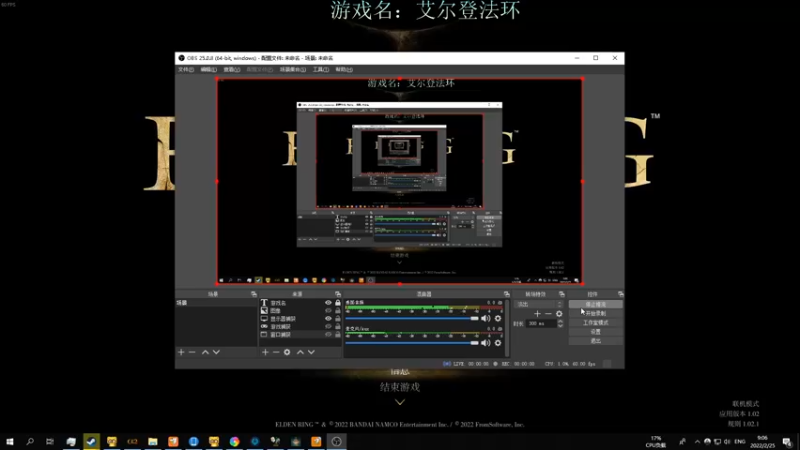Enable Studio Mode button
Screen dimensions: 800x450
click(595, 322)
